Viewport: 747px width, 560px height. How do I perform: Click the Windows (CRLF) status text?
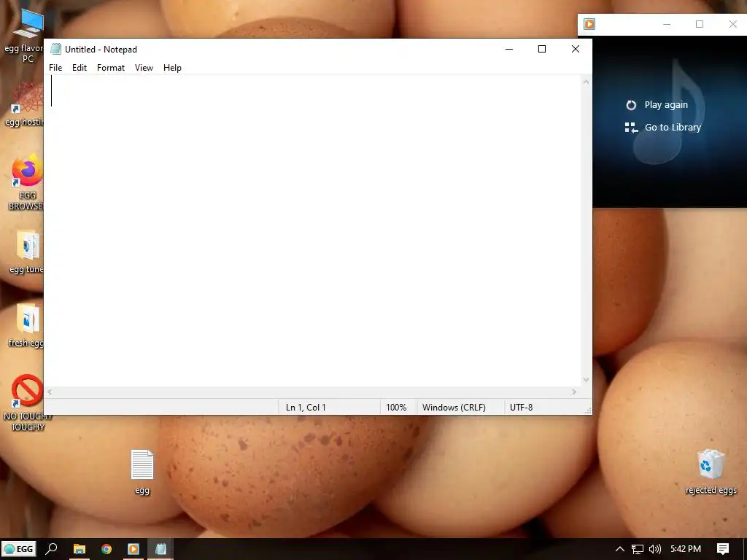[454, 408]
